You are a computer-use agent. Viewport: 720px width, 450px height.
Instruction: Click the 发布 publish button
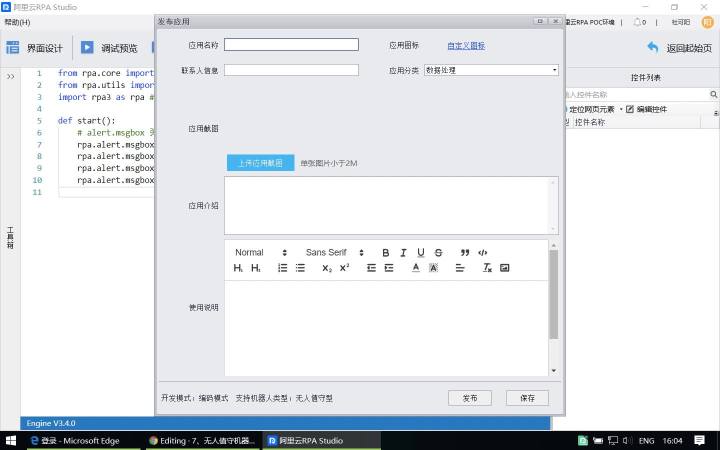[470, 398]
